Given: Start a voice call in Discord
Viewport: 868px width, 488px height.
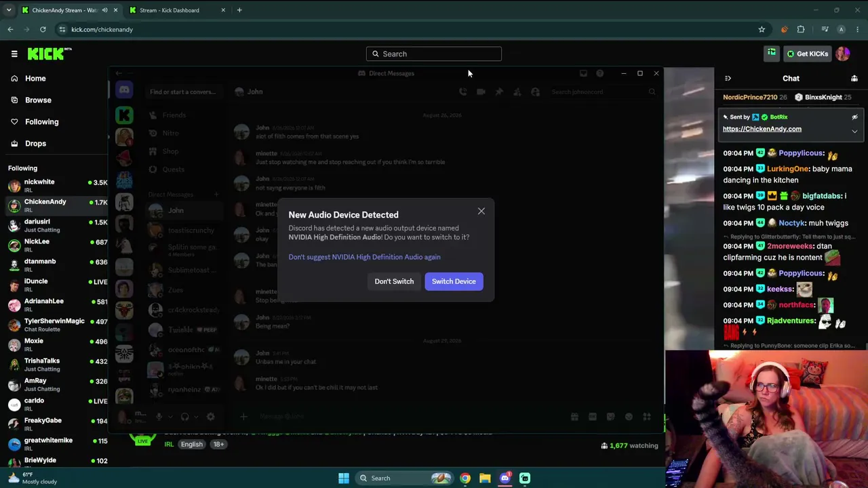Looking at the screenshot, I should pos(462,92).
